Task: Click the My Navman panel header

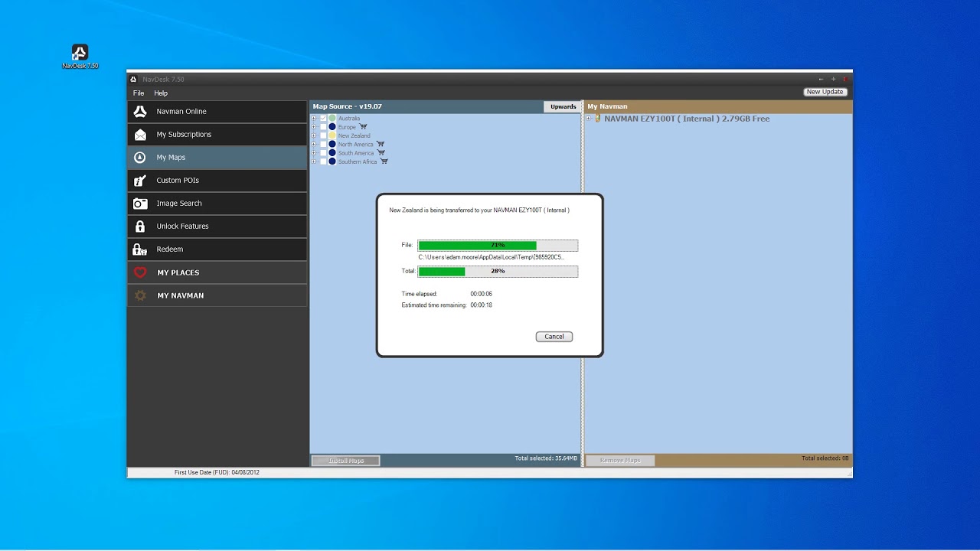Action: coord(718,107)
